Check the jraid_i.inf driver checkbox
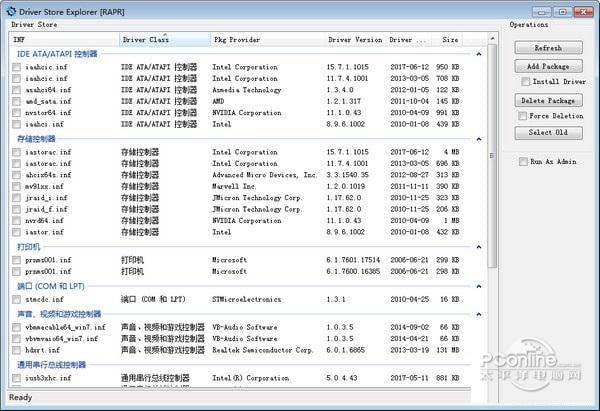This screenshot has width=600, height=411. pyautogui.click(x=16, y=198)
